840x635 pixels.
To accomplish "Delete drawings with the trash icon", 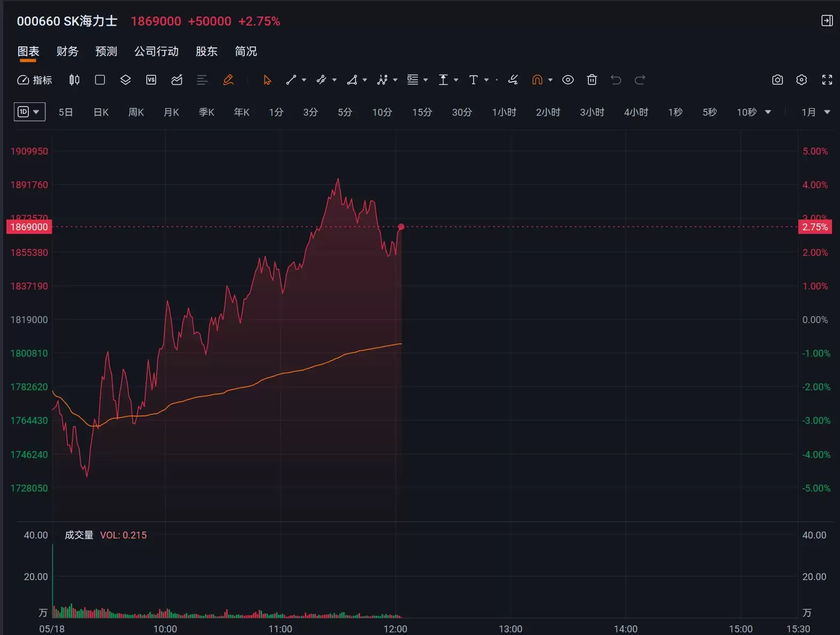I will click(x=591, y=80).
